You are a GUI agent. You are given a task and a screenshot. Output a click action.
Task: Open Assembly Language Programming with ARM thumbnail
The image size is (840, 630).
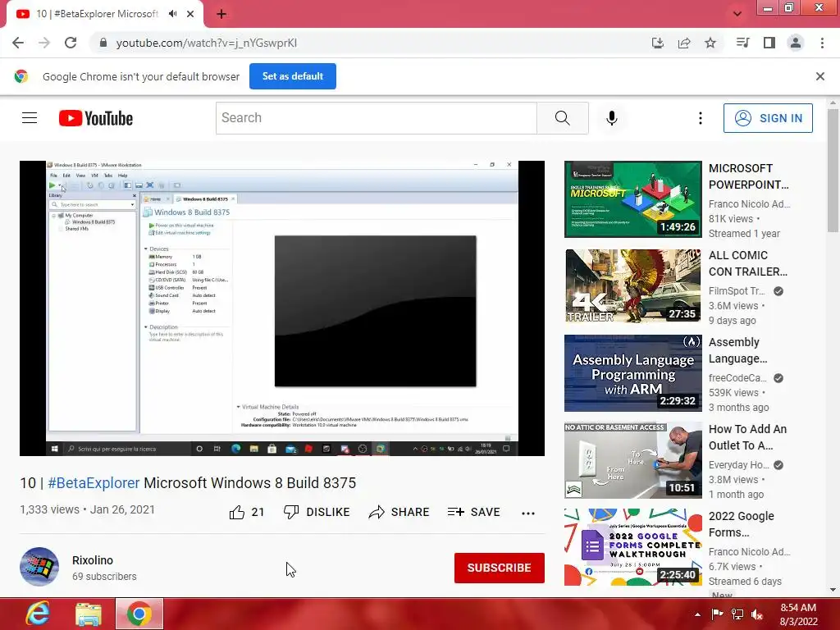(633, 373)
